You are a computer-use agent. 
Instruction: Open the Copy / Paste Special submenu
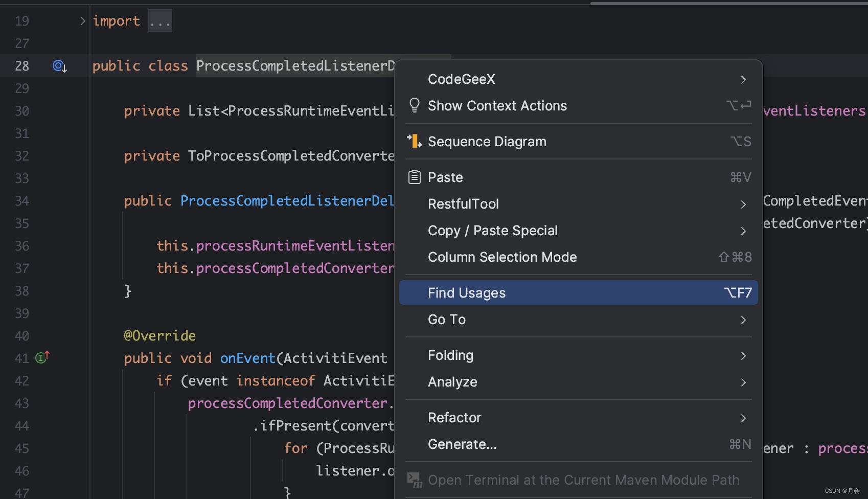492,231
